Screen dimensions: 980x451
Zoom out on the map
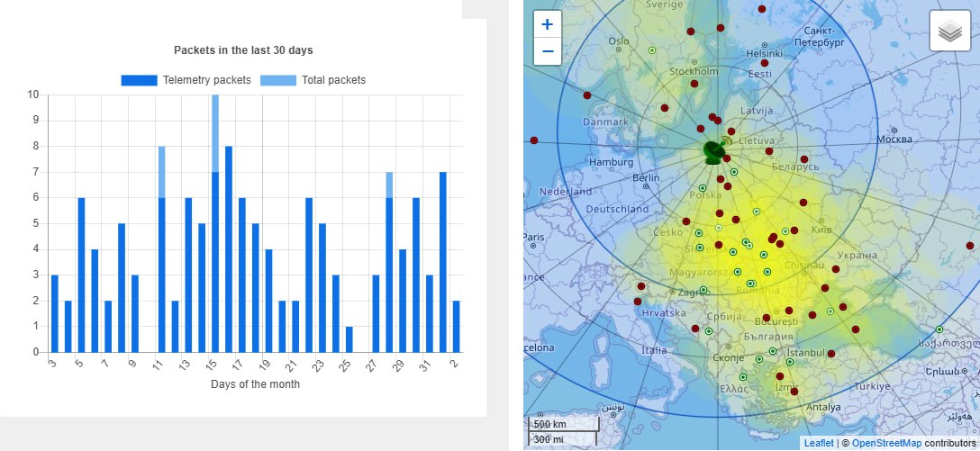(x=547, y=52)
